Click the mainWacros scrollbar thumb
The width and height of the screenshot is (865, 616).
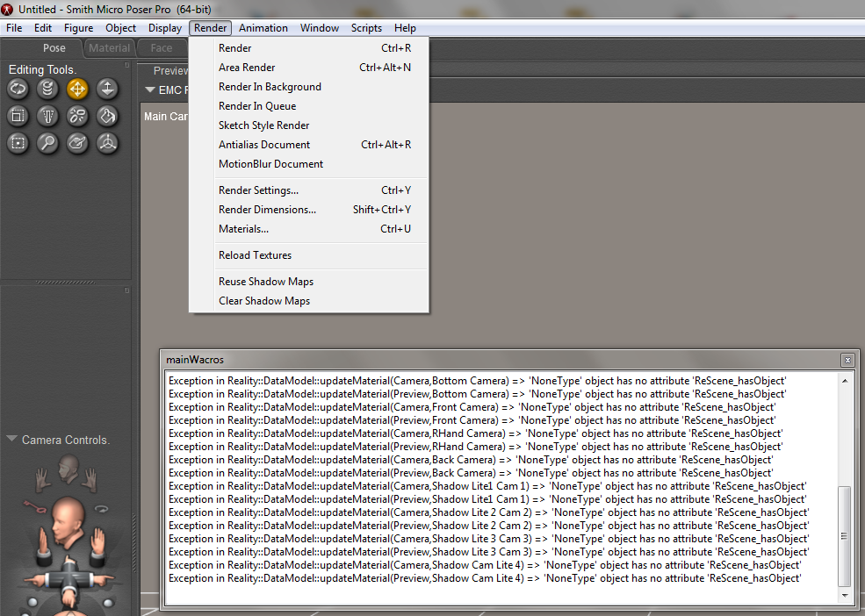[x=845, y=536]
